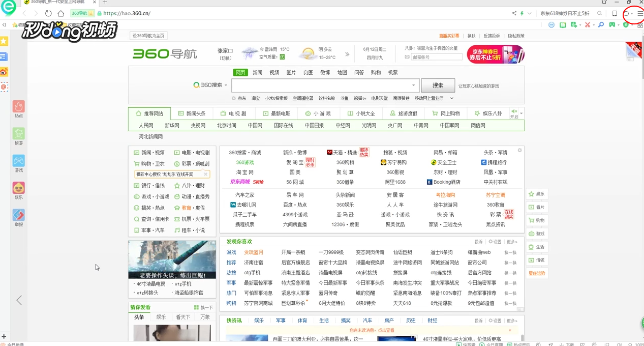Open the 人民网 link

tap(146, 125)
